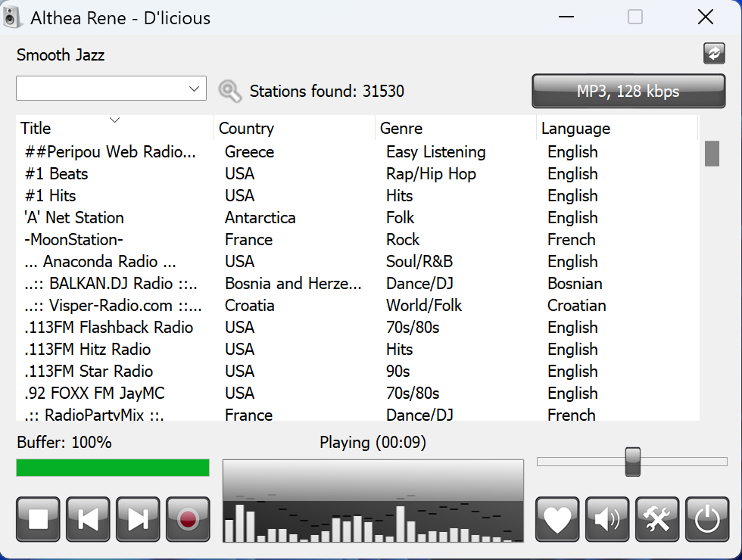Click the power button icon

pyautogui.click(x=707, y=519)
